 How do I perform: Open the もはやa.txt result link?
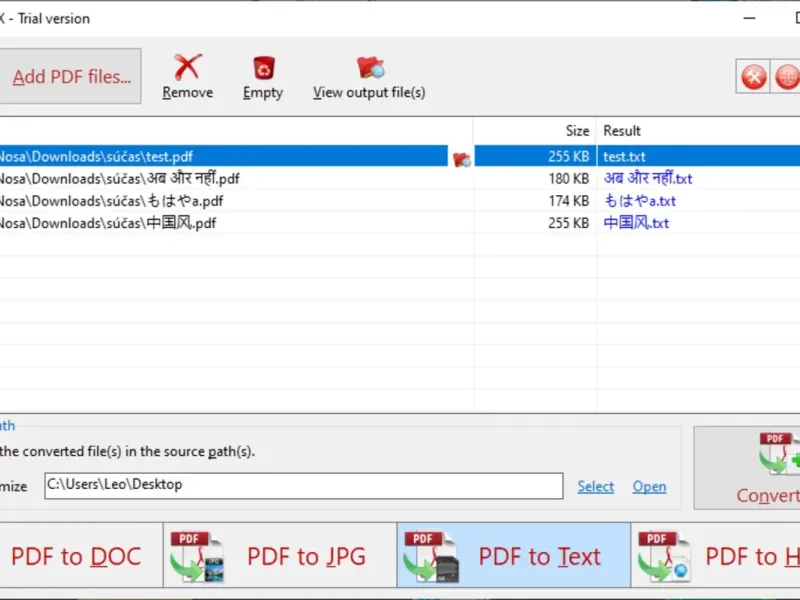(640, 201)
